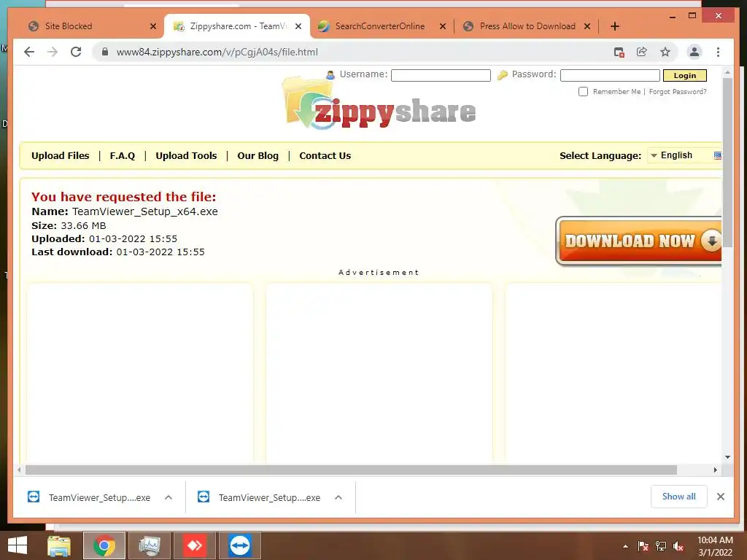Open the Chrome profile avatar
This screenshot has width=747, height=560.
(x=694, y=52)
